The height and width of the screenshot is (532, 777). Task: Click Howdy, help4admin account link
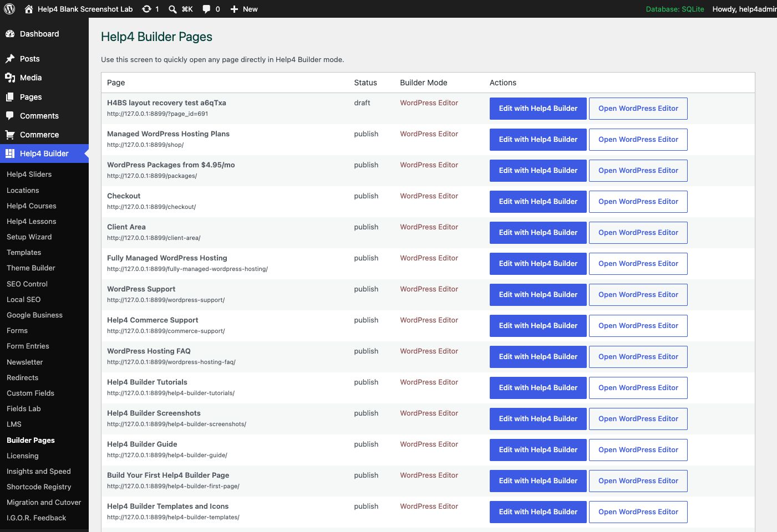click(744, 9)
